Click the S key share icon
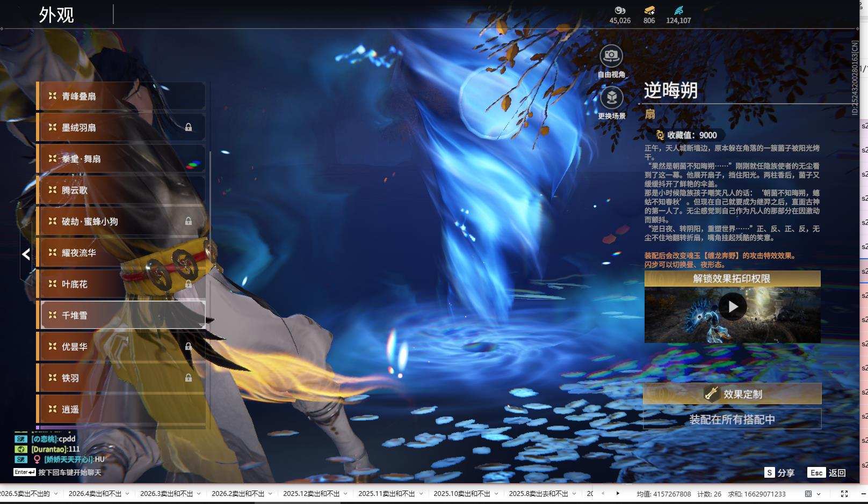 click(770, 472)
